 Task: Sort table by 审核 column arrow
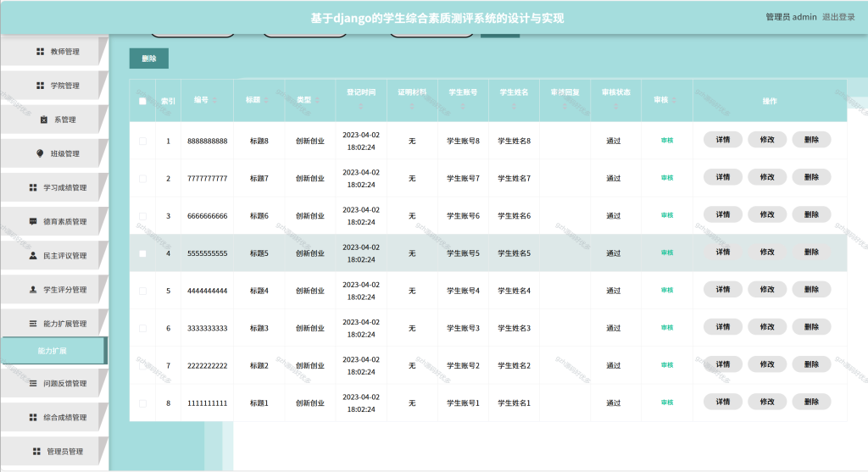[674, 100]
